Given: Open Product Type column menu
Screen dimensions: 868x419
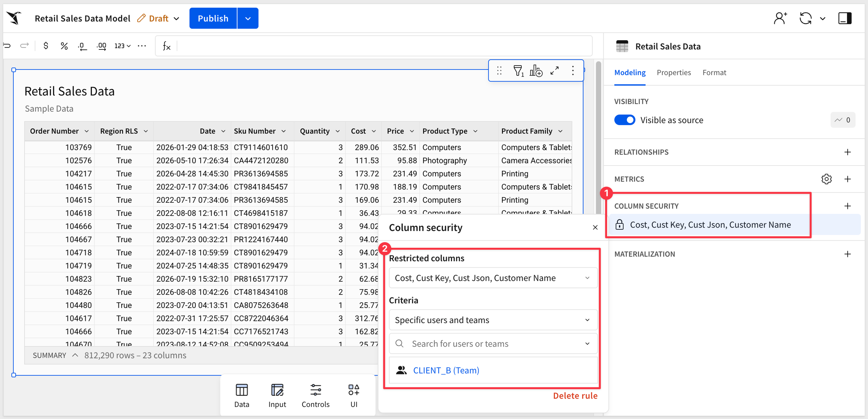Looking at the screenshot, I should [x=475, y=131].
